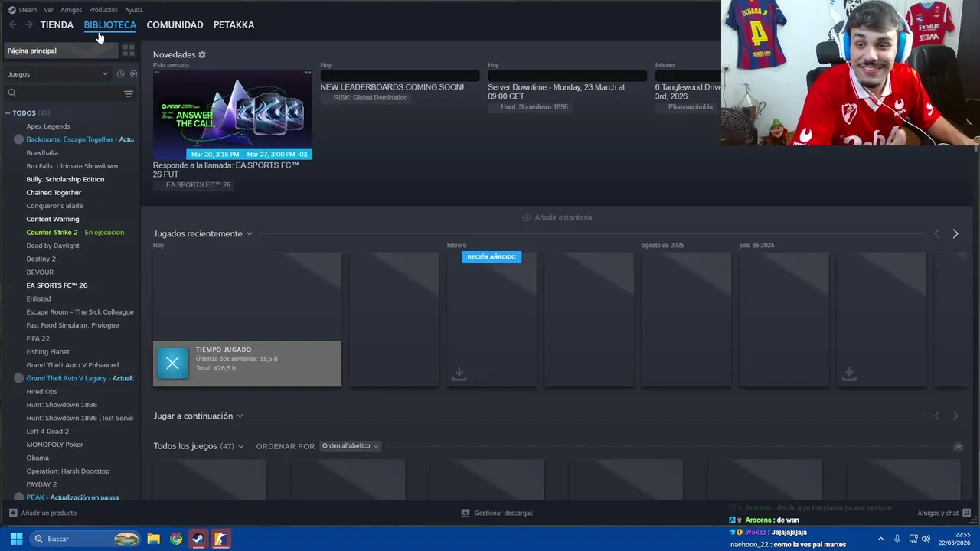
Task: Click Counter-Strike 2 taskbar icon
Action: [220, 539]
